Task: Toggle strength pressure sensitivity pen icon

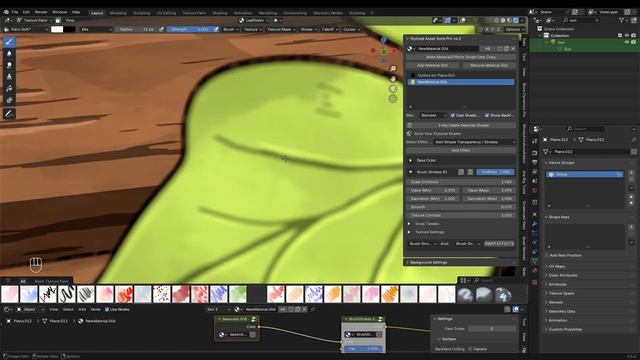Action: point(216,29)
